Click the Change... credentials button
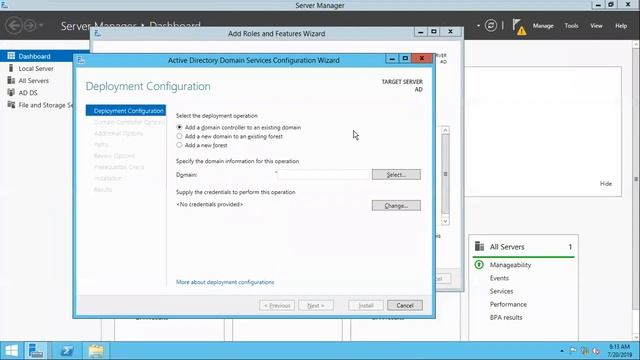Image resolution: width=640 pixels, height=360 pixels. pos(396,206)
